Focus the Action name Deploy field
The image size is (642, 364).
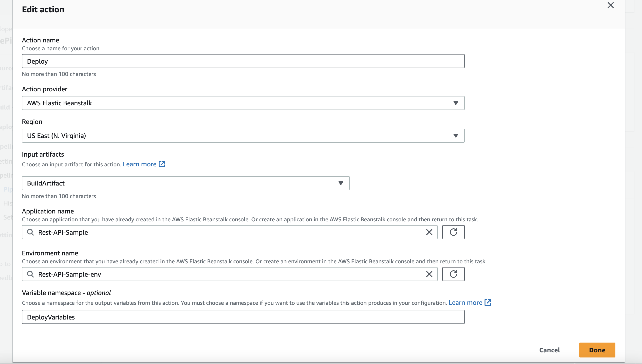point(243,61)
